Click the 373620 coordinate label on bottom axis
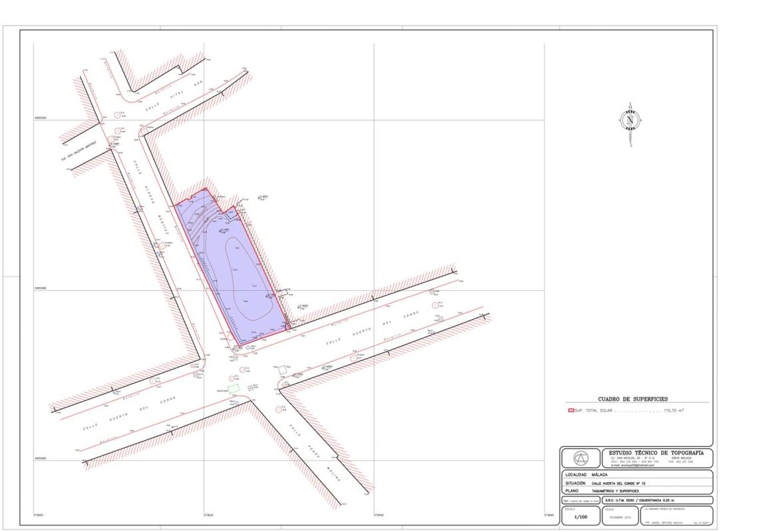Screen dimensions: 766x532 [209, 515]
